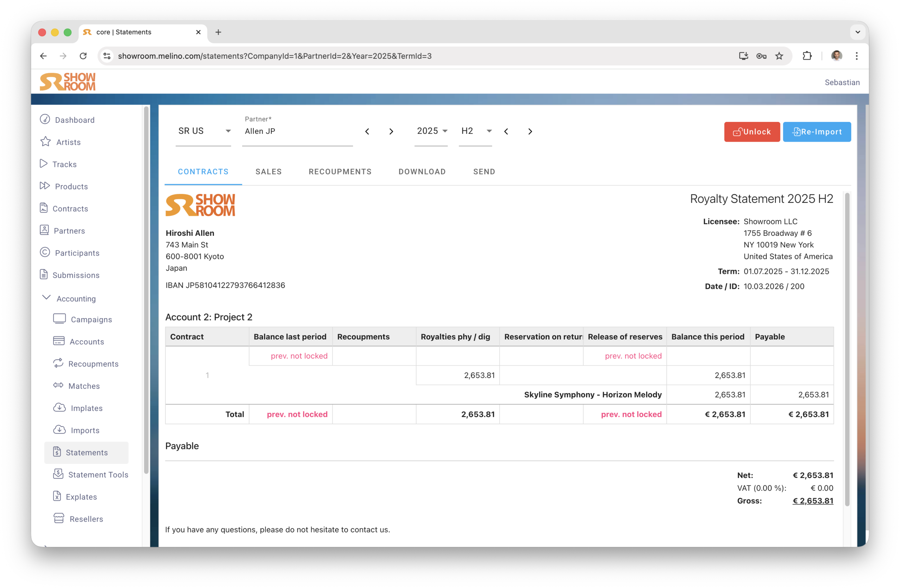900x588 pixels.
Task: Collapse the Accounting section chevron
Action: pos(46,298)
